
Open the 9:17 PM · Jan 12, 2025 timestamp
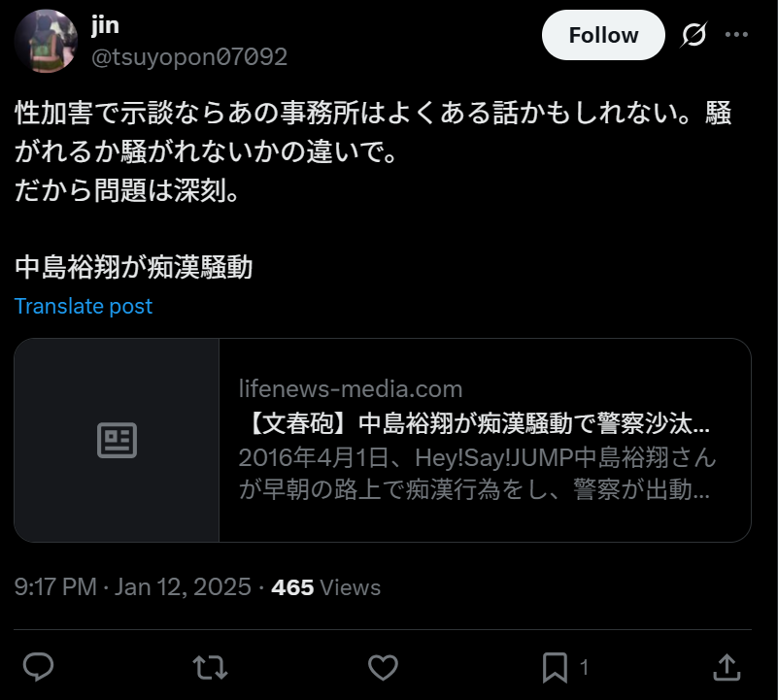(133, 586)
